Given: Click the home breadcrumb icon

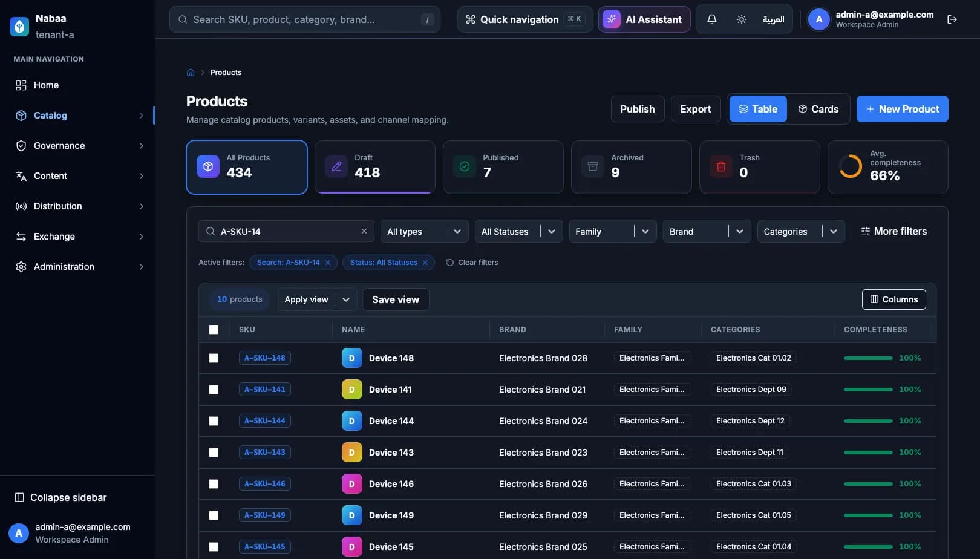Looking at the screenshot, I should 191,73.
